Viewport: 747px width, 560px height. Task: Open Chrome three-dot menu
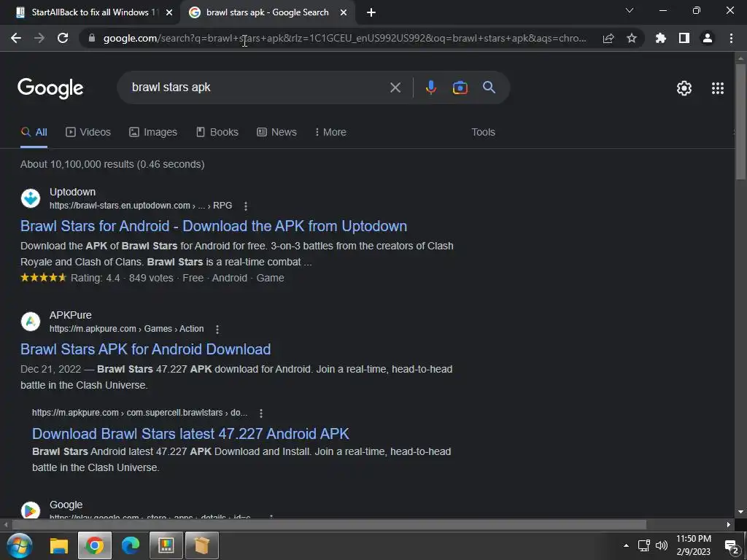(731, 38)
